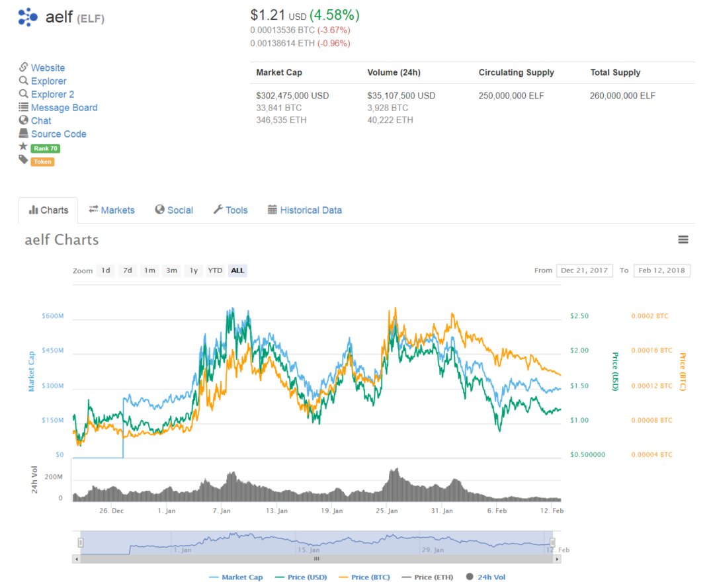The image size is (711, 588).
Task: Click the aelf logo icon
Action: pos(28,17)
